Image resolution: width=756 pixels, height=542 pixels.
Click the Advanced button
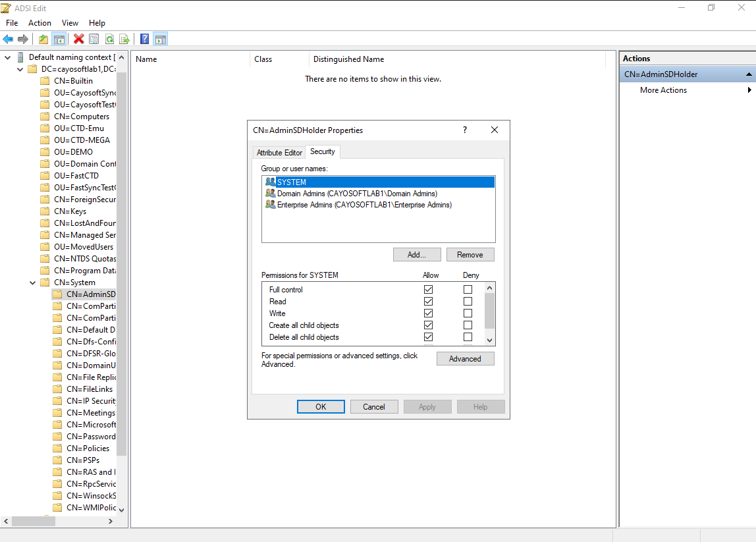point(465,359)
